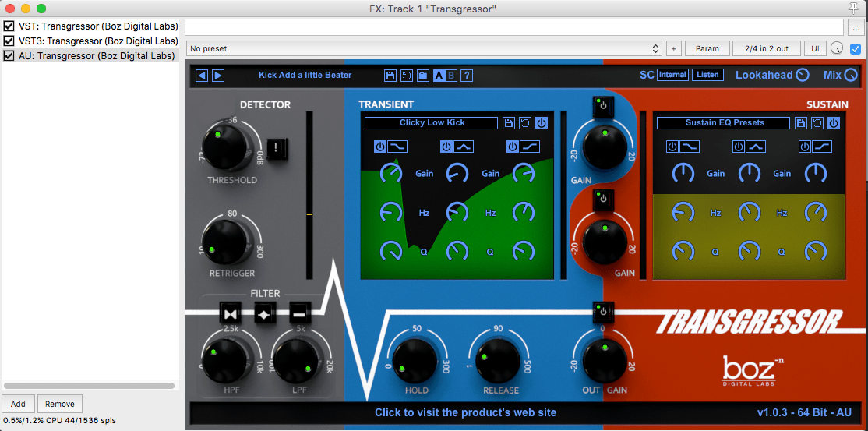Toggle Transient EQ power button
This screenshot has width=868, height=431.
point(542,123)
